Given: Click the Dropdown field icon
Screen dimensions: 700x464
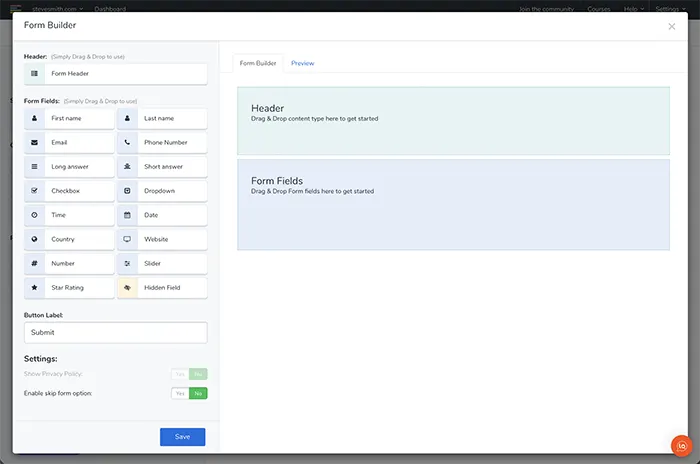Looking at the screenshot, I should [x=127, y=191].
